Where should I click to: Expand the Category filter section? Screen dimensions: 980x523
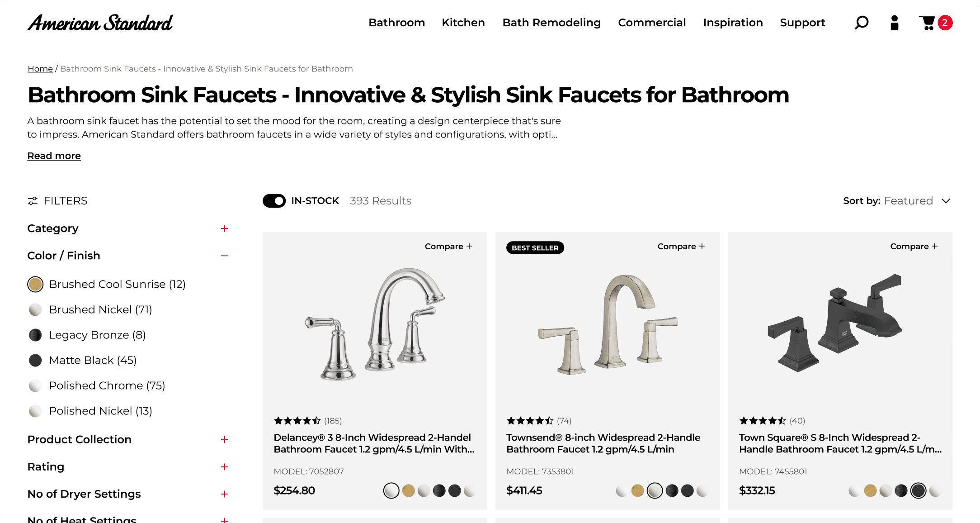[224, 228]
